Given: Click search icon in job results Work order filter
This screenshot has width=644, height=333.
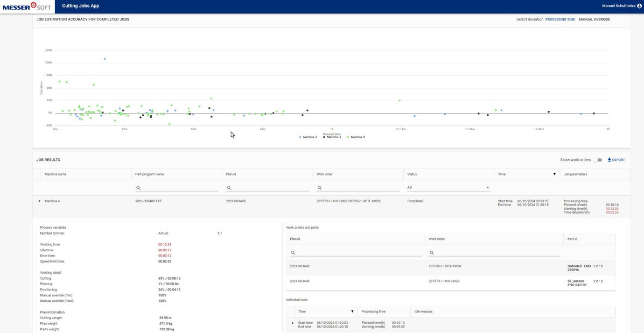Looking at the screenshot, I should pyautogui.click(x=320, y=188).
